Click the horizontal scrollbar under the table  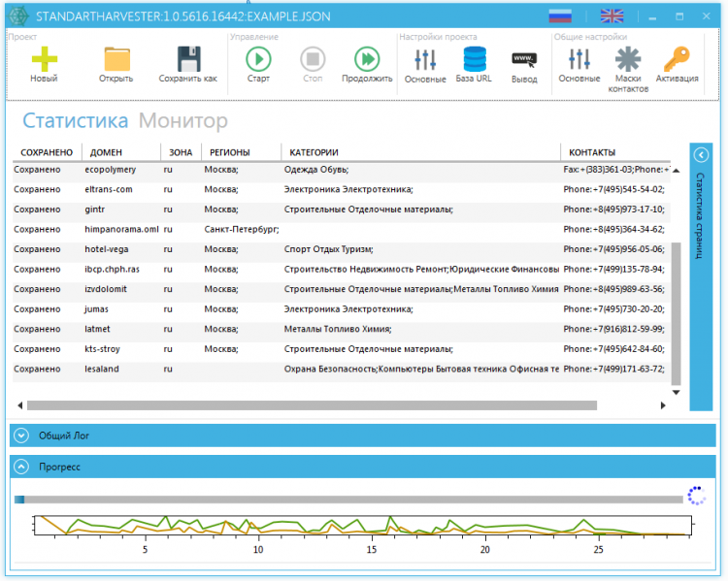[x=311, y=405]
